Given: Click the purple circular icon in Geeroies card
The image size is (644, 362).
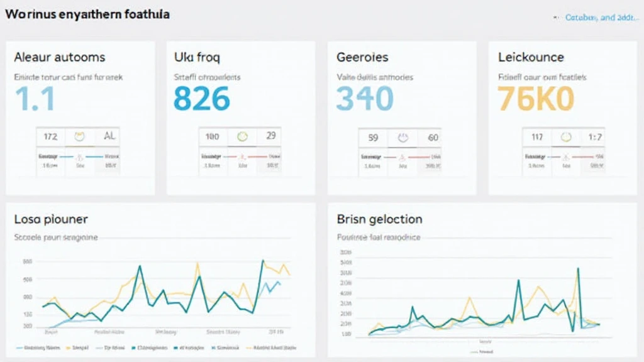Looking at the screenshot, I should tap(403, 137).
